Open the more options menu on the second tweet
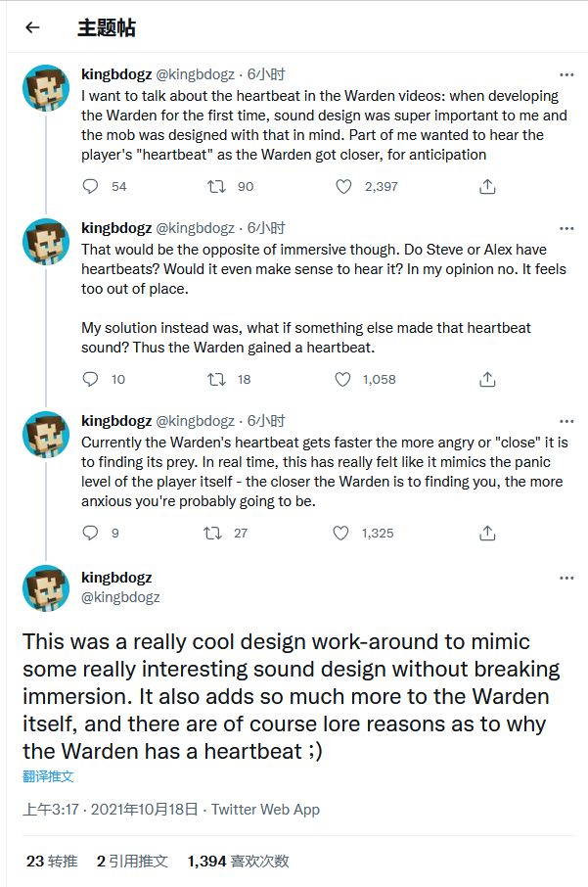 [566, 229]
